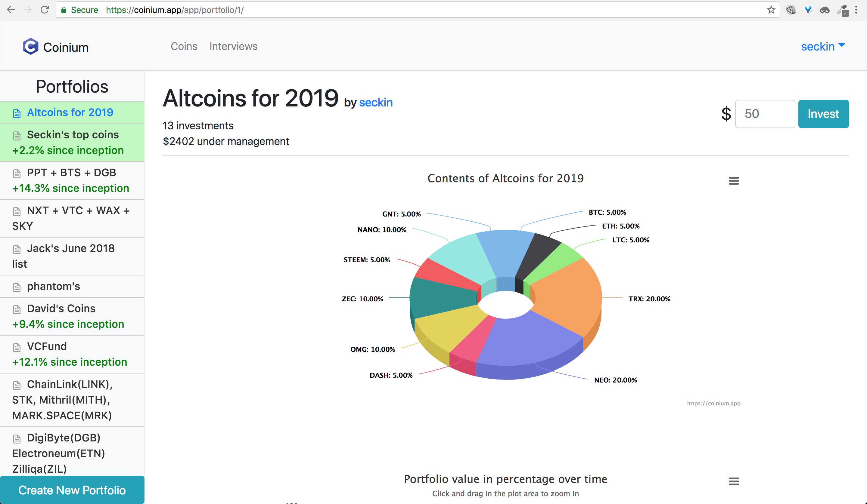
Task: Select the orange TRX pie slice
Action: pyautogui.click(x=568, y=296)
